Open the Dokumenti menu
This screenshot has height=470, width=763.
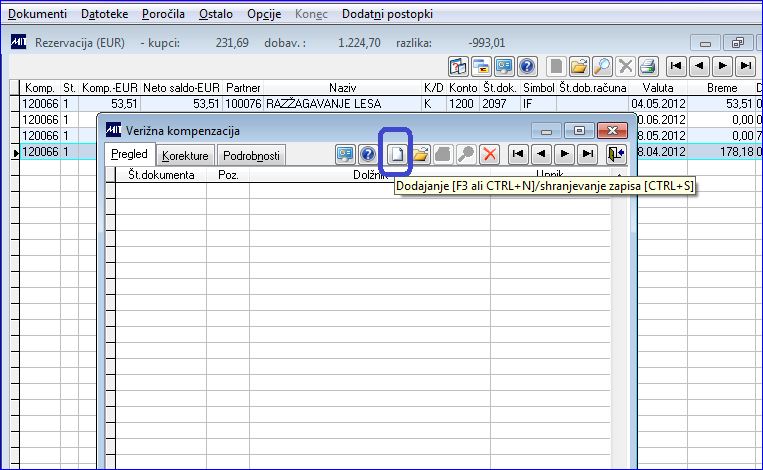[x=37, y=14]
